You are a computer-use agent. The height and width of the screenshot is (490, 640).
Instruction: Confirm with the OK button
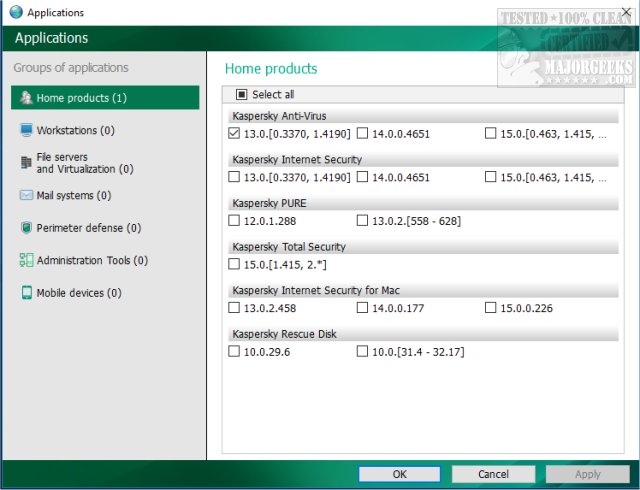pyautogui.click(x=400, y=474)
